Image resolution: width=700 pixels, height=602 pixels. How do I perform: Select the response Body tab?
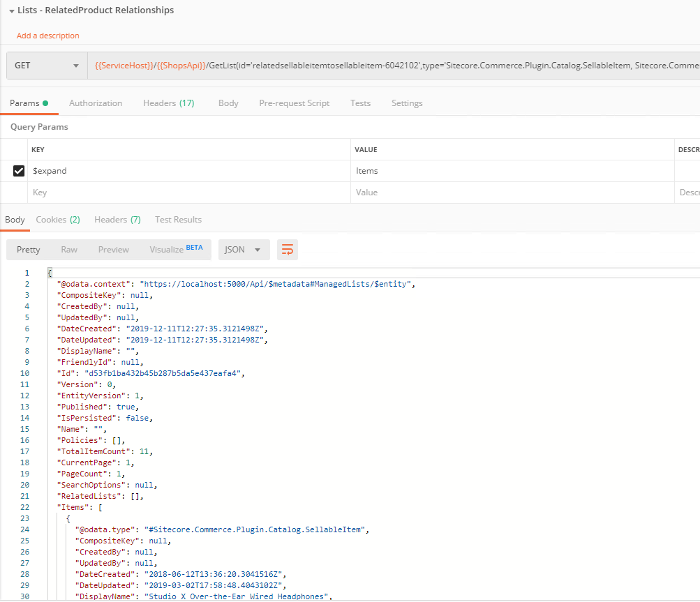[15, 220]
